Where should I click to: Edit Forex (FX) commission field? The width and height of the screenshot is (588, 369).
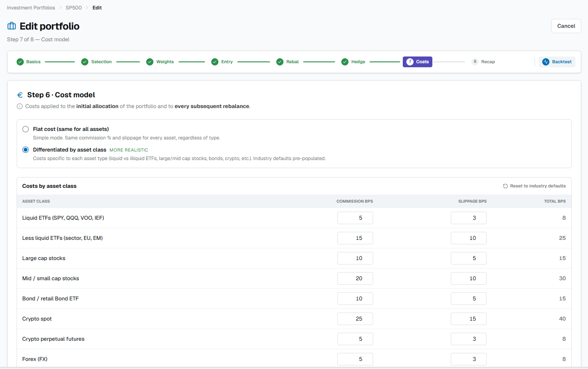355,359
